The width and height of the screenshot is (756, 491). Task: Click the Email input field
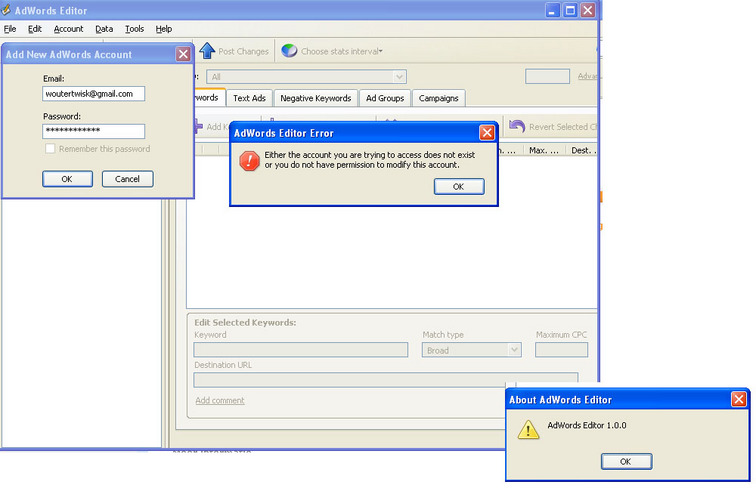[94, 94]
